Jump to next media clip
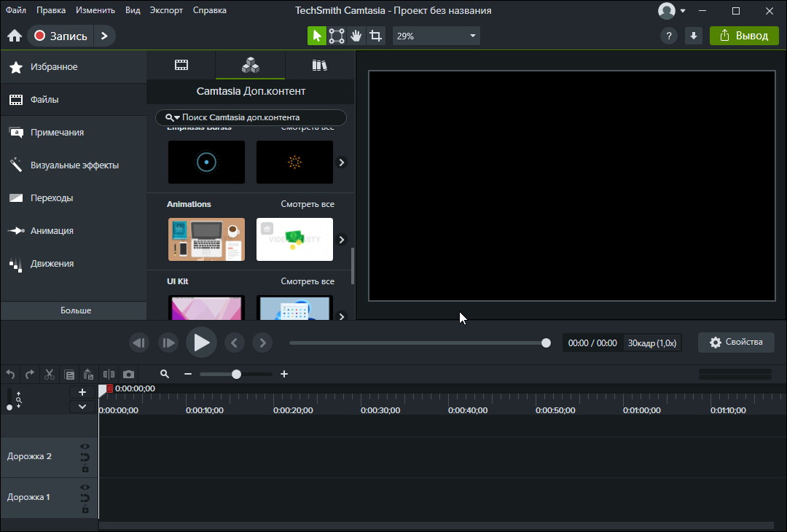Screen dimensions: 787x532 (x=262, y=343)
